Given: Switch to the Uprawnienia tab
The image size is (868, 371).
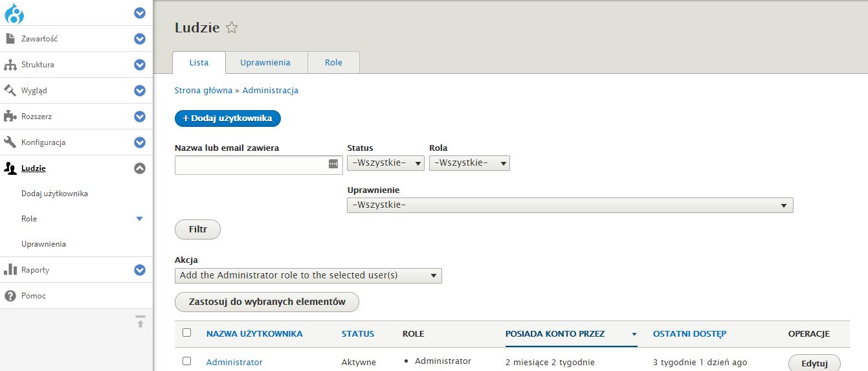Looking at the screenshot, I should 265,63.
